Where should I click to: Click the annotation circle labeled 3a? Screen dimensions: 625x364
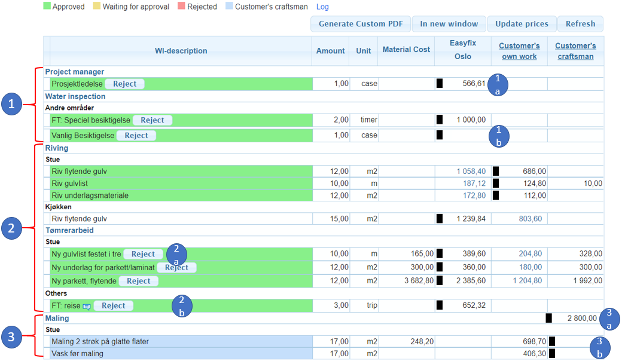coord(609,318)
